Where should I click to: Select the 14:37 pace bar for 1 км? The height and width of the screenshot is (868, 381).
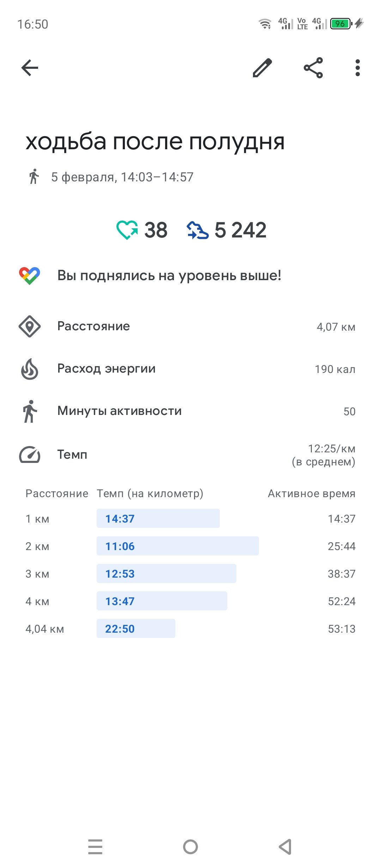158,518
